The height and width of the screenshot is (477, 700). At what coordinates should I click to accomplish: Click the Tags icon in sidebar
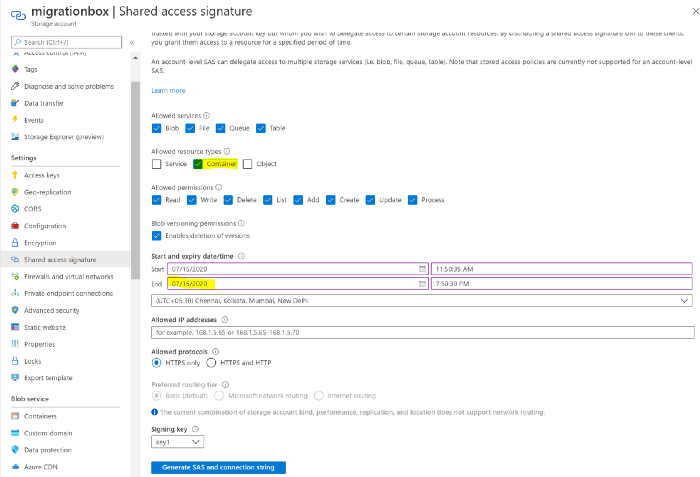point(15,69)
